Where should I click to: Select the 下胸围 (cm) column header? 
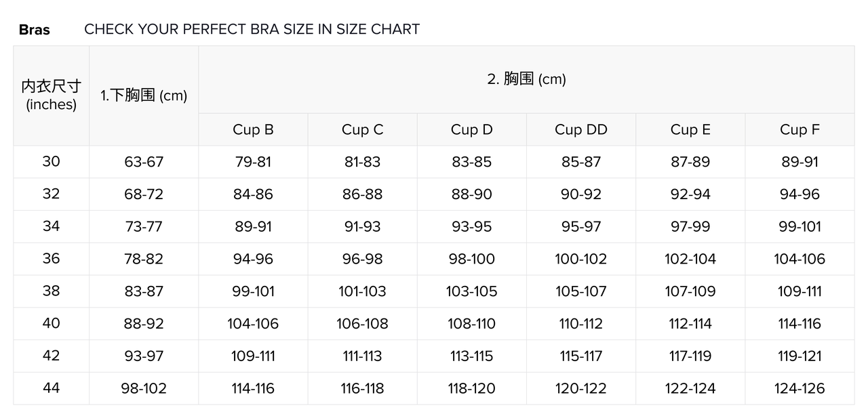click(144, 96)
